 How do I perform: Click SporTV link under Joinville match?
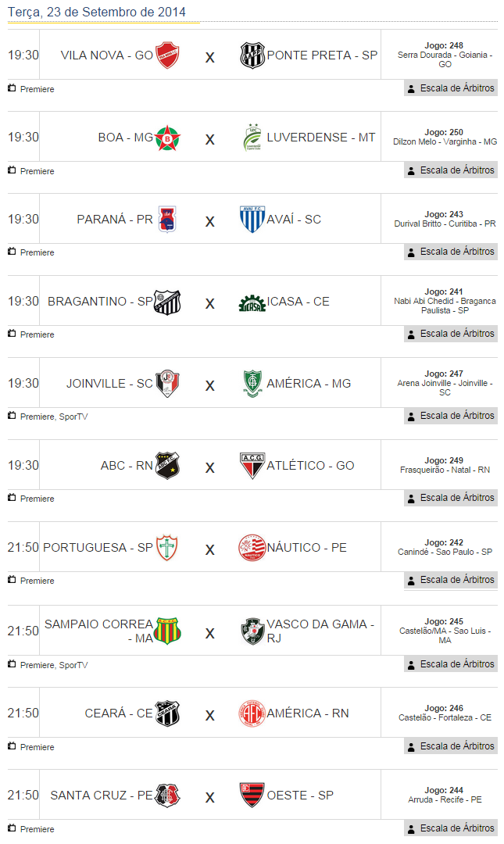[x=73, y=417]
